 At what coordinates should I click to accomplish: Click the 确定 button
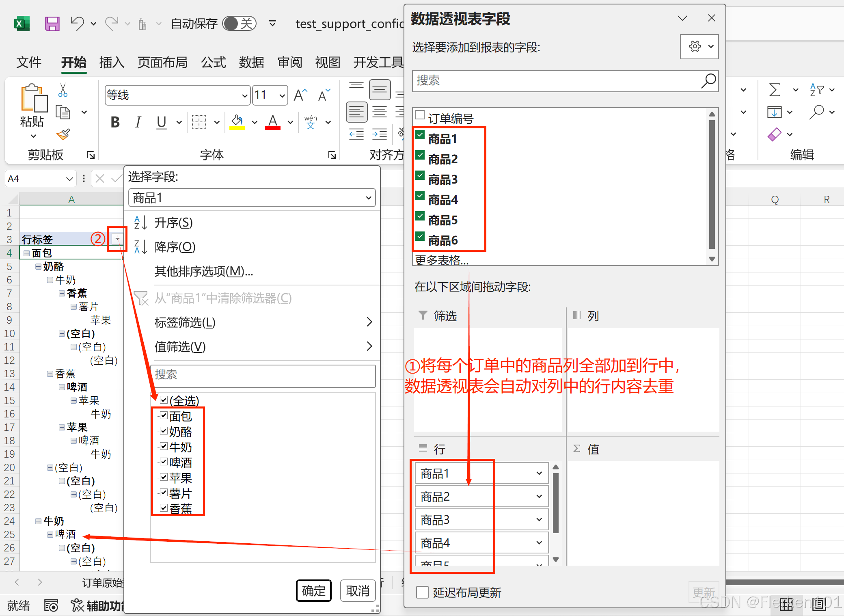click(x=313, y=591)
